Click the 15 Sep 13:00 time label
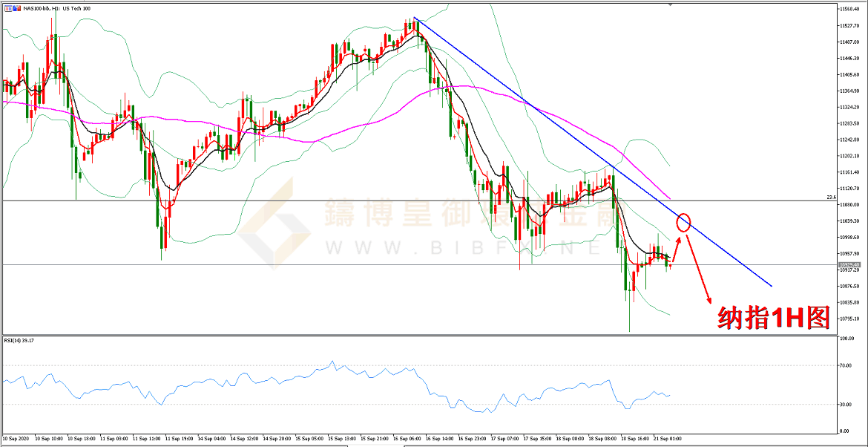This screenshot has width=868, height=447. tap(341, 439)
